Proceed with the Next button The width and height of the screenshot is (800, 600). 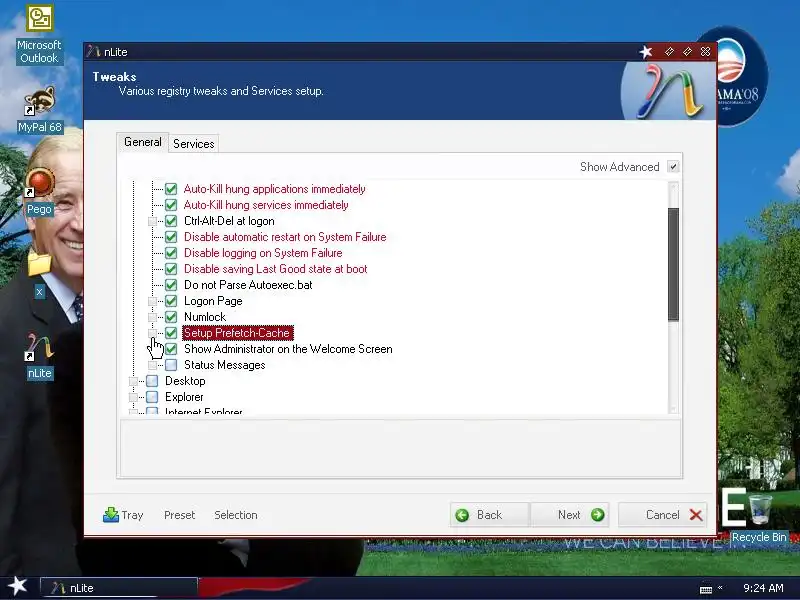569,515
